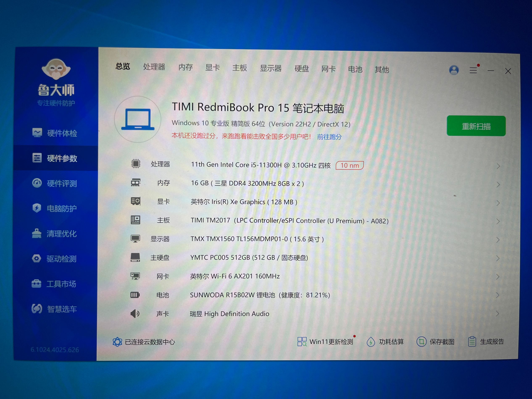Expand the 显示器 row chevron
This screenshot has width=532, height=399.
[x=498, y=240]
